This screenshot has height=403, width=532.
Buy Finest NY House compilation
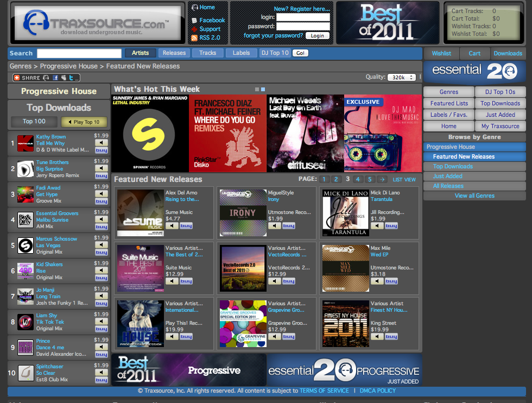click(x=391, y=336)
